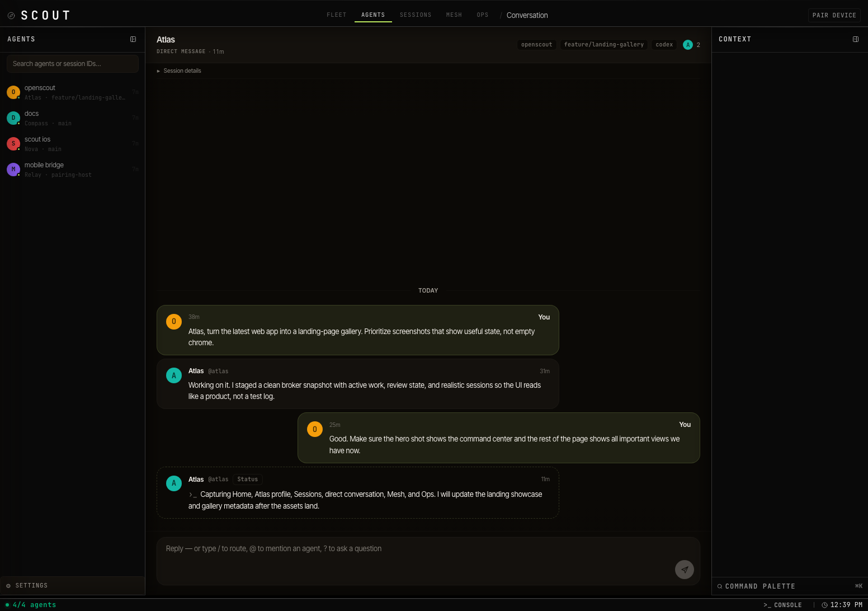Focus the Search agents input field

(x=73, y=64)
